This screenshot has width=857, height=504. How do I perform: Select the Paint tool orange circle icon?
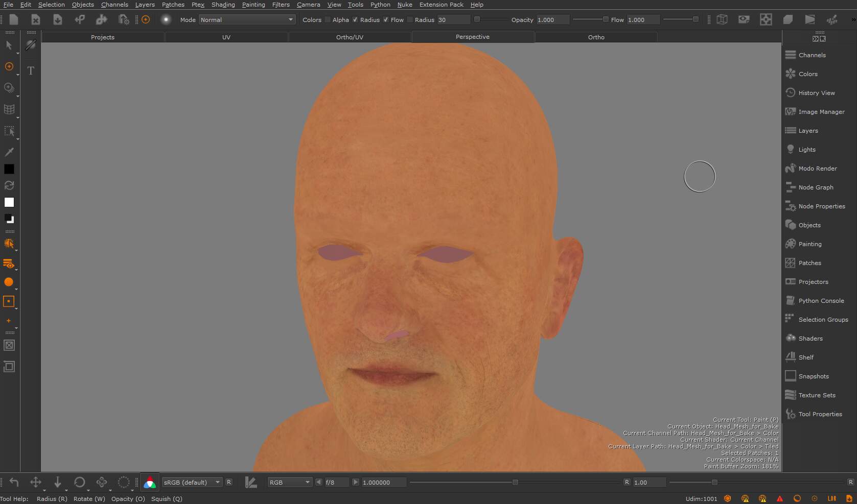click(x=9, y=66)
